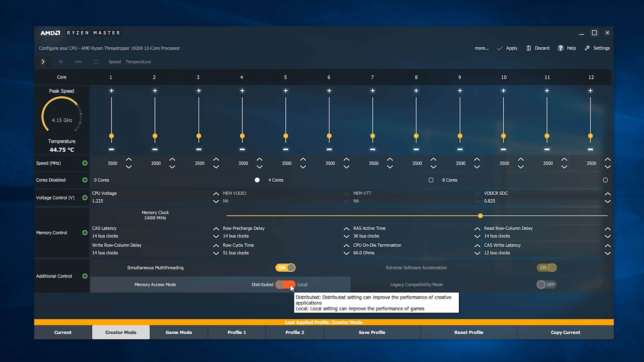This screenshot has height=362, width=644.
Task: Click the Memory Clock slider handle
Action: [480, 216]
